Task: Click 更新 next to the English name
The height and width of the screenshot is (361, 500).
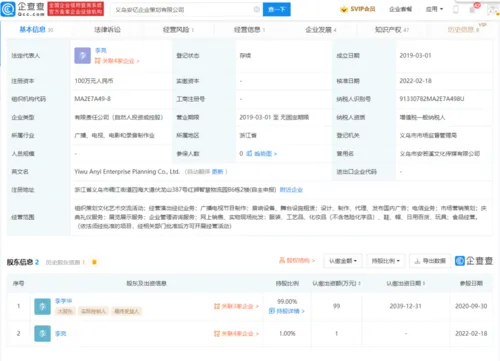Action: pyautogui.click(x=218, y=172)
